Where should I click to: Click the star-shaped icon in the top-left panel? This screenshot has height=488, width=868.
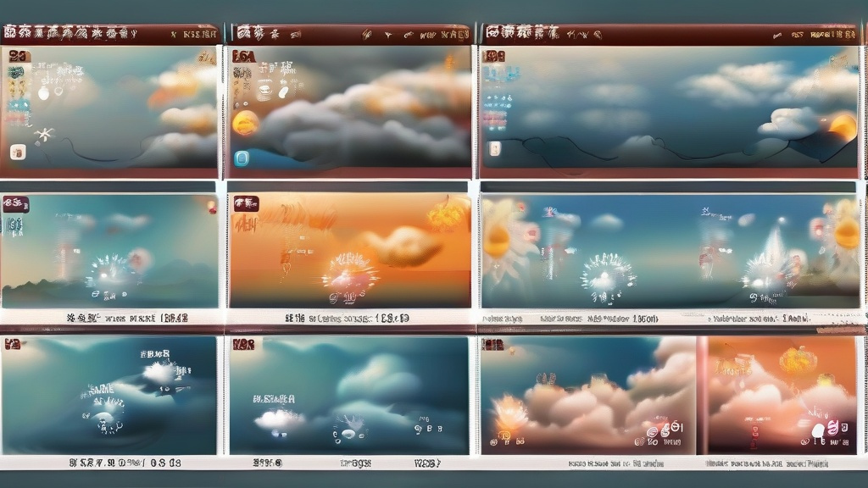43,134
